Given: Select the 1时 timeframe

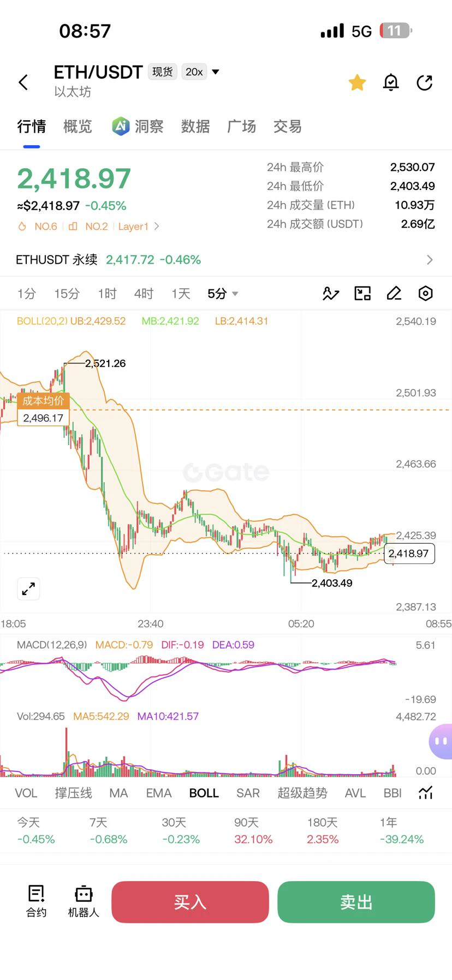Looking at the screenshot, I should [x=107, y=294].
